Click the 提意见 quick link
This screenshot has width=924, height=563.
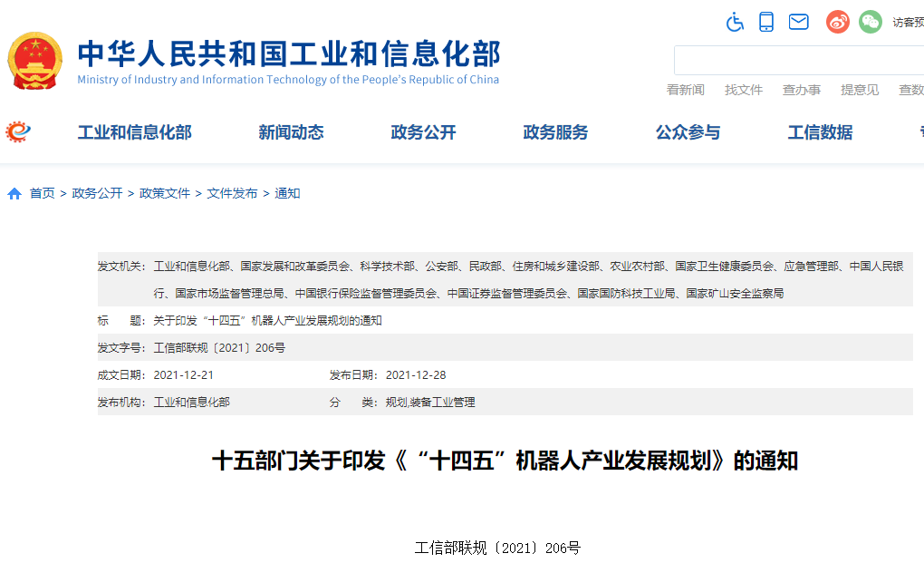pos(859,90)
